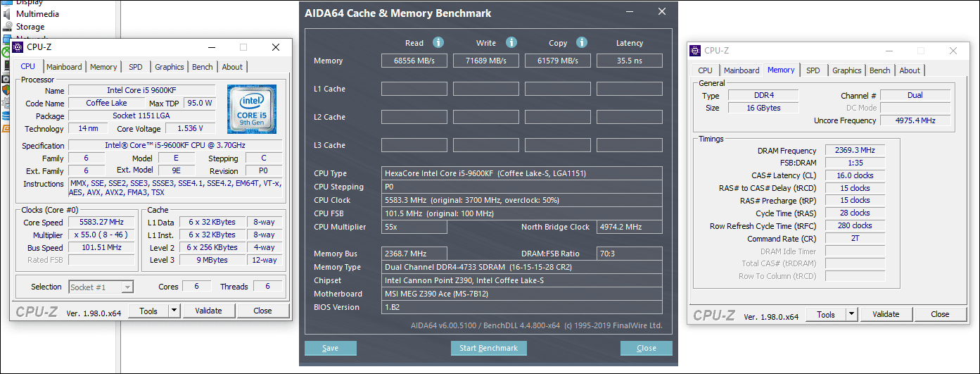Open Graphics tab in left CPU-Z
This screenshot has width=980, height=374.
(170, 67)
